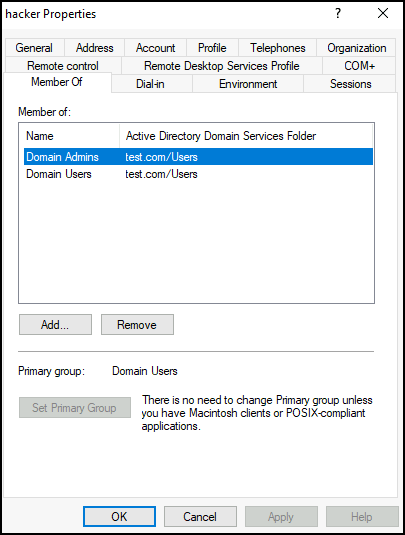The image size is (405, 535).
Task: Open the Address tab
Action: [x=95, y=48]
